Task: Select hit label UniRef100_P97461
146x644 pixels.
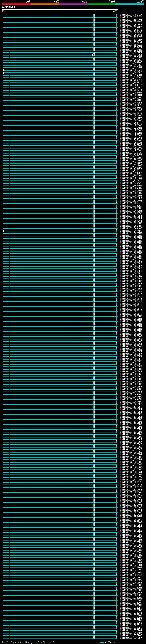Action: click(x=131, y=175)
